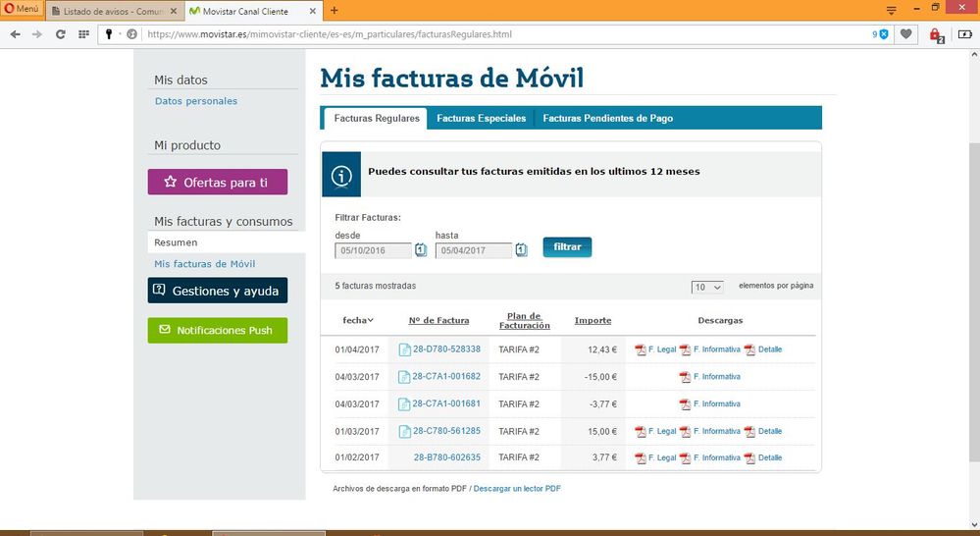
Task: Reload the page with the browser refresh icon
Action: pos(61,34)
